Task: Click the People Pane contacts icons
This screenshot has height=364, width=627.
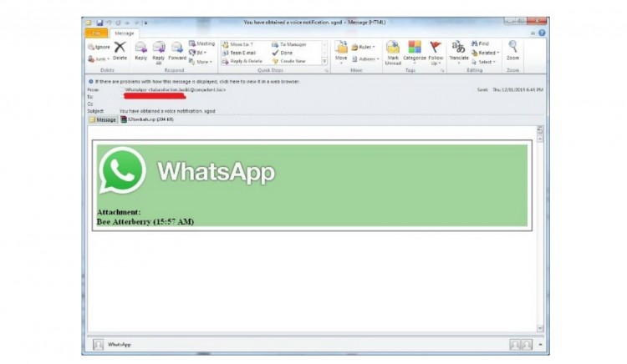Action: pos(521,345)
